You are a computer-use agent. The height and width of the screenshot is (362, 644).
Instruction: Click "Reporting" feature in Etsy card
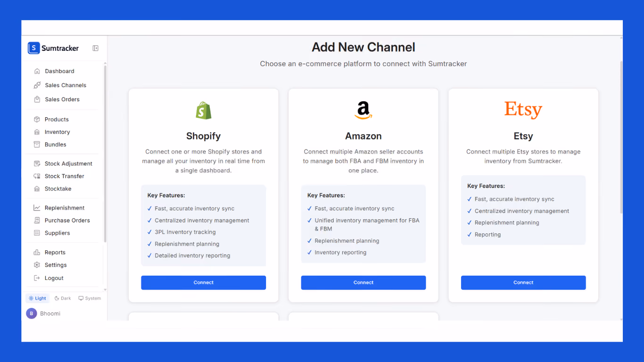tap(487, 235)
